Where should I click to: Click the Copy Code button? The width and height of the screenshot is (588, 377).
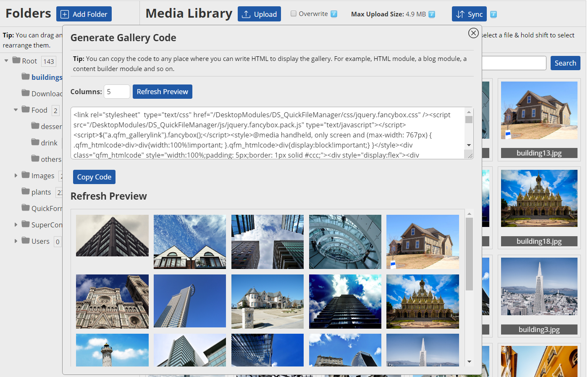coord(94,177)
